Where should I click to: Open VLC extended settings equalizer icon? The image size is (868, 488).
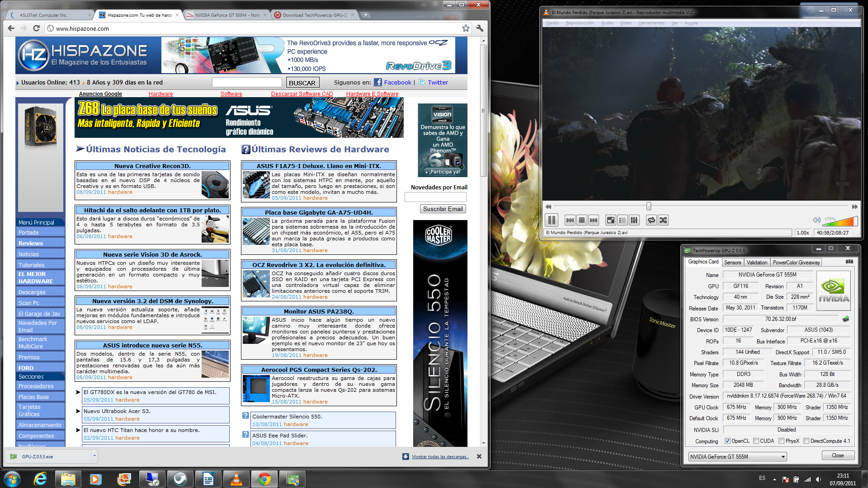click(x=634, y=220)
